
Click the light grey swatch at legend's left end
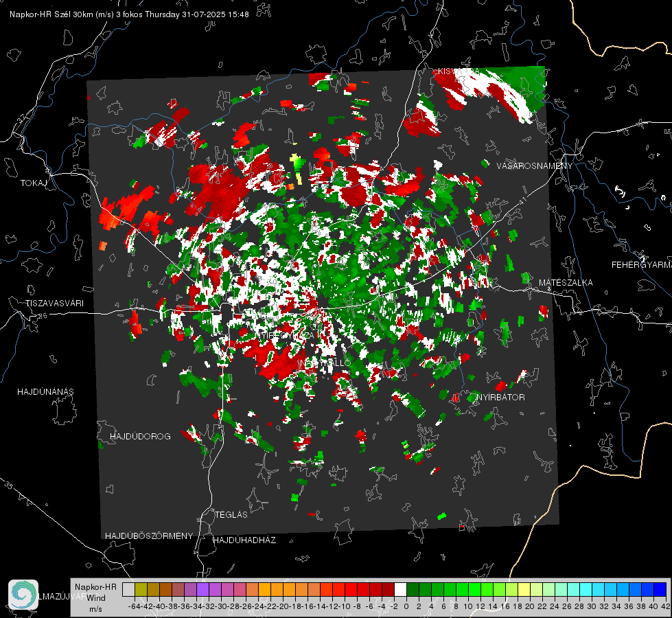pos(128,589)
